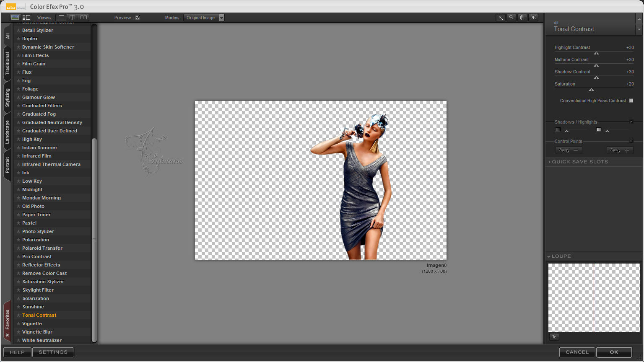Click the loupe preview thumbnail
This screenshot has height=362, width=644.
[594, 298]
